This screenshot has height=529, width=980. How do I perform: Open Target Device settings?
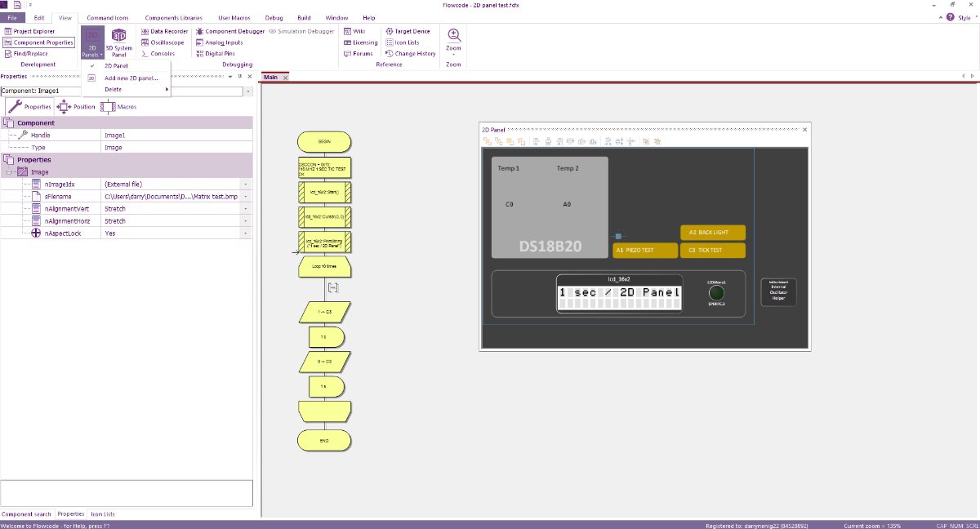(407, 31)
